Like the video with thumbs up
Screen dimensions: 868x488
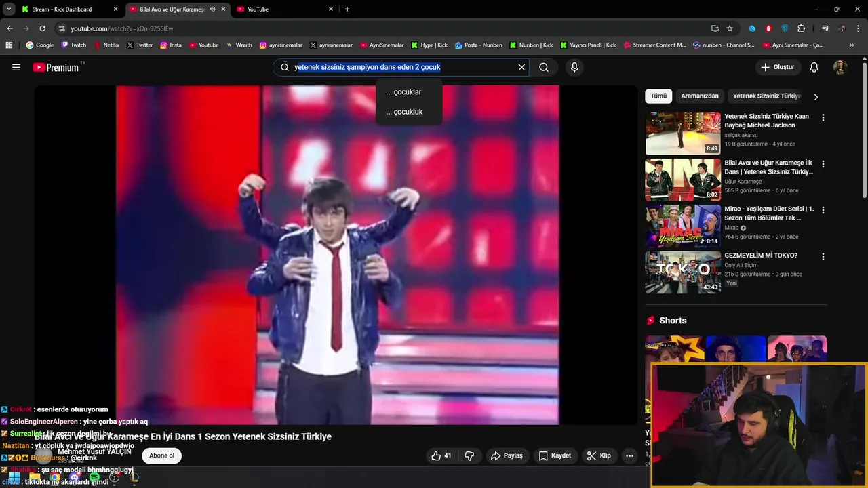(441, 455)
